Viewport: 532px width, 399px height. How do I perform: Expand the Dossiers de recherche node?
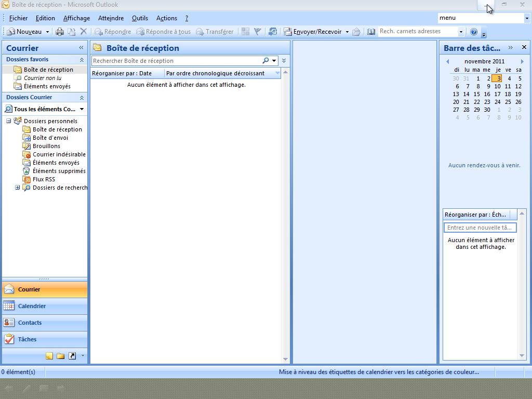(x=17, y=187)
